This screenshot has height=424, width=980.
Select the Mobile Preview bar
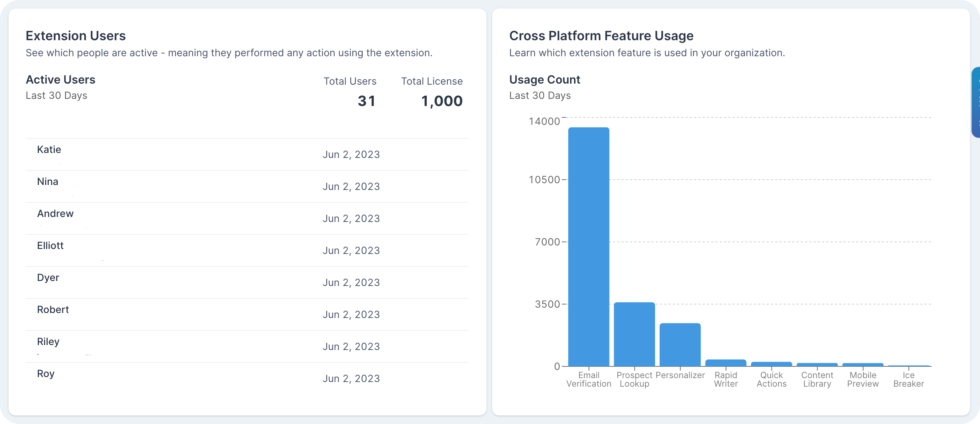tap(862, 365)
